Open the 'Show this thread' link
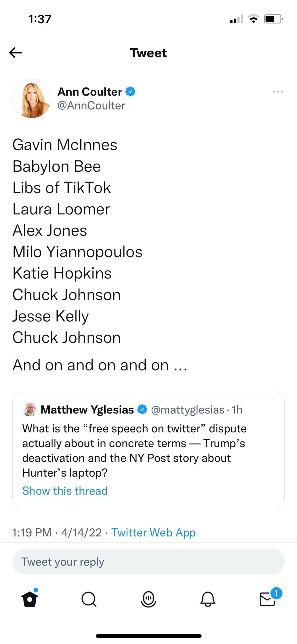 tap(65, 491)
